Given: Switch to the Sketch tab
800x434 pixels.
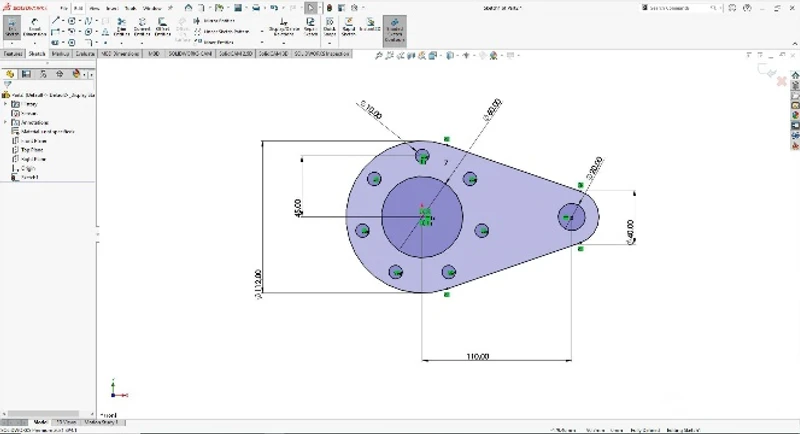Looking at the screenshot, I should click(37, 54).
